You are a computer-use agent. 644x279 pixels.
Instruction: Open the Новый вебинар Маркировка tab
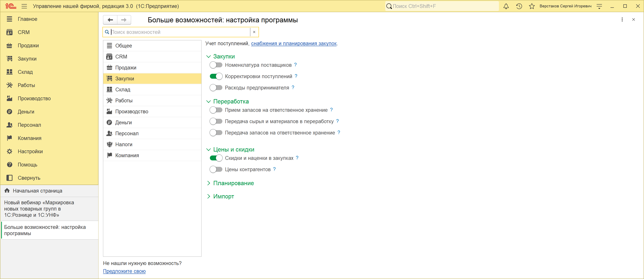49,209
